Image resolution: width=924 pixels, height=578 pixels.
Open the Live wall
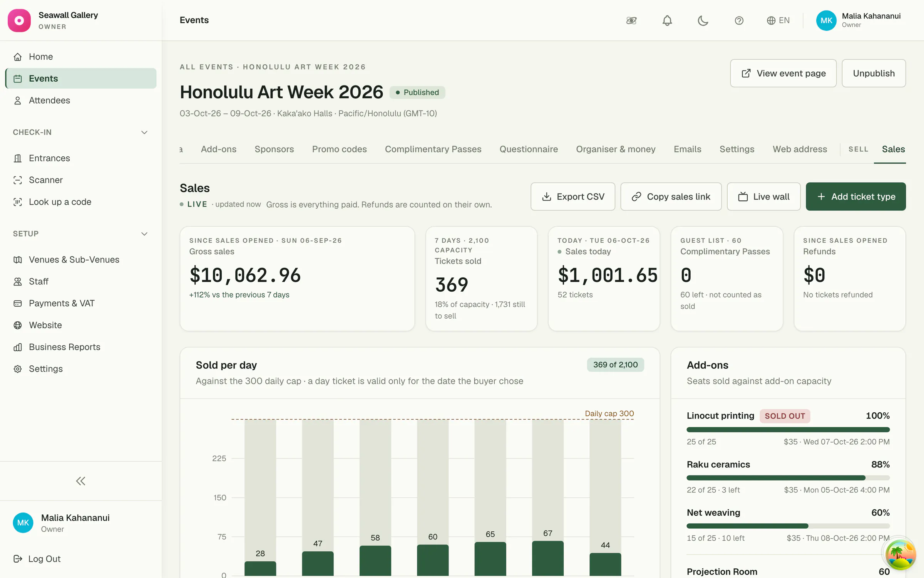(763, 197)
